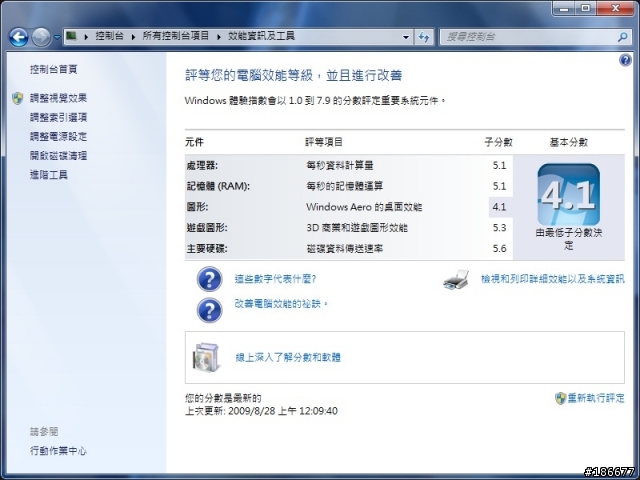Select the 圖形: row label
The width and height of the screenshot is (640, 480).
[198, 207]
